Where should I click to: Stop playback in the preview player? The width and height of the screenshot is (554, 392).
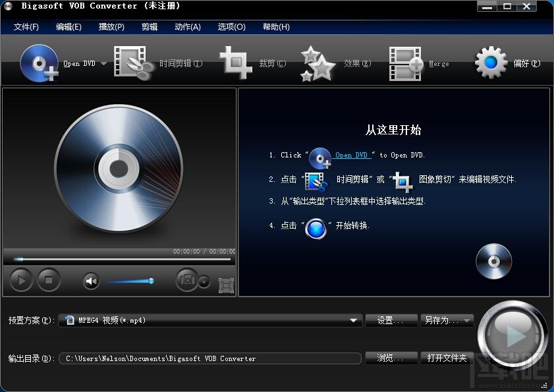tap(49, 280)
